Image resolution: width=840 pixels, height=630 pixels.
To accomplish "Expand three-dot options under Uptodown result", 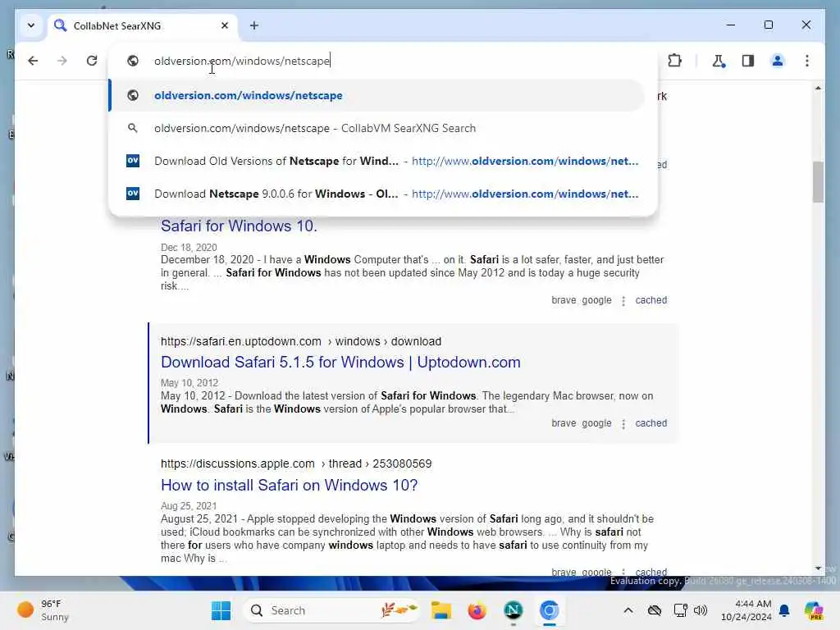I will pyautogui.click(x=623, y=424).
